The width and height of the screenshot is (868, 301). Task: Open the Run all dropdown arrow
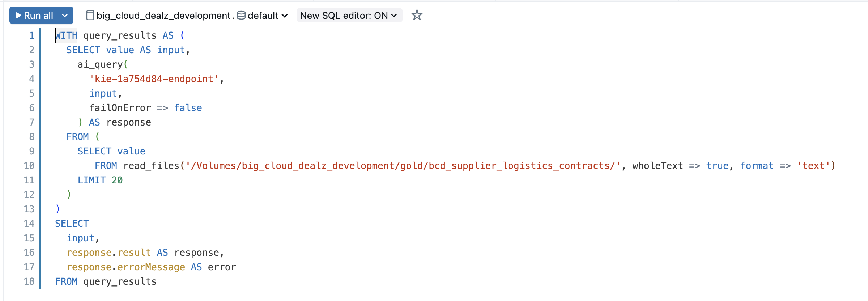65,16
